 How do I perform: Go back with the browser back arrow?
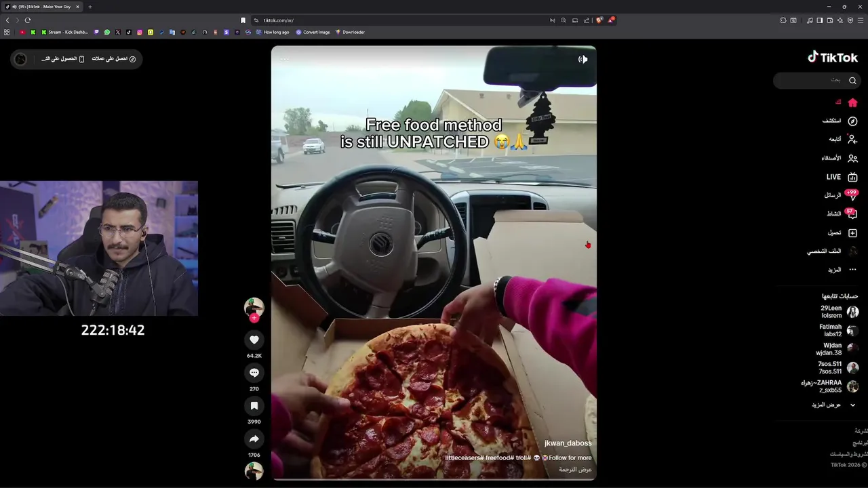[7, 20]
